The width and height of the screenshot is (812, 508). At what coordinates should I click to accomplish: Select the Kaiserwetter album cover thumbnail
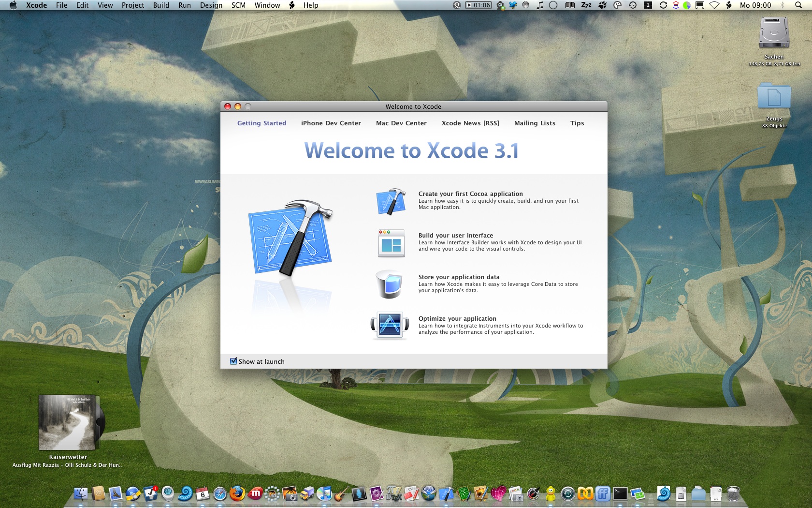pos(69,423)
